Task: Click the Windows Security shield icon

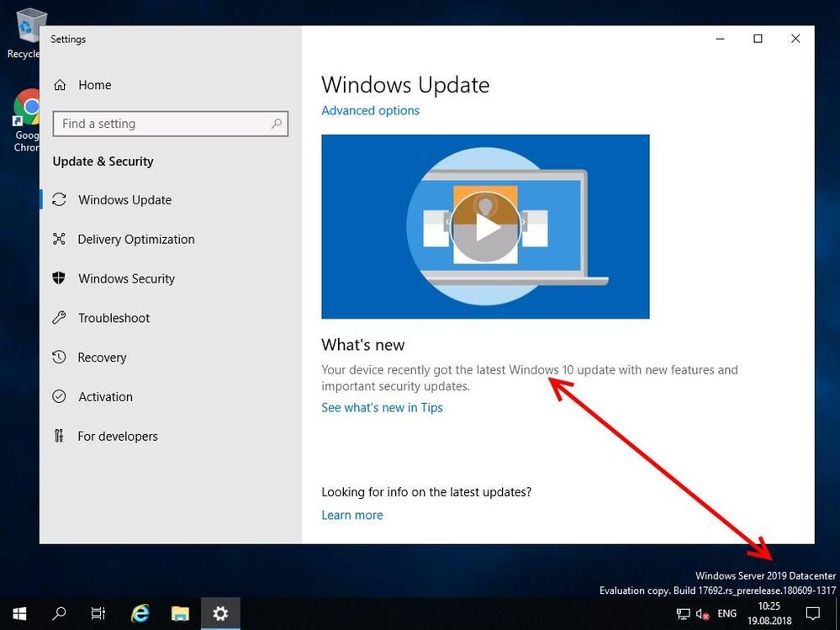Action: click(x=59, y=278)
